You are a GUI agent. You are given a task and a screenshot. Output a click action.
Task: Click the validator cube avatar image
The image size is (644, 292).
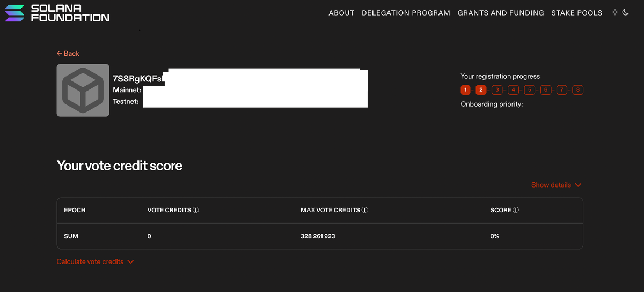point(83,91)
